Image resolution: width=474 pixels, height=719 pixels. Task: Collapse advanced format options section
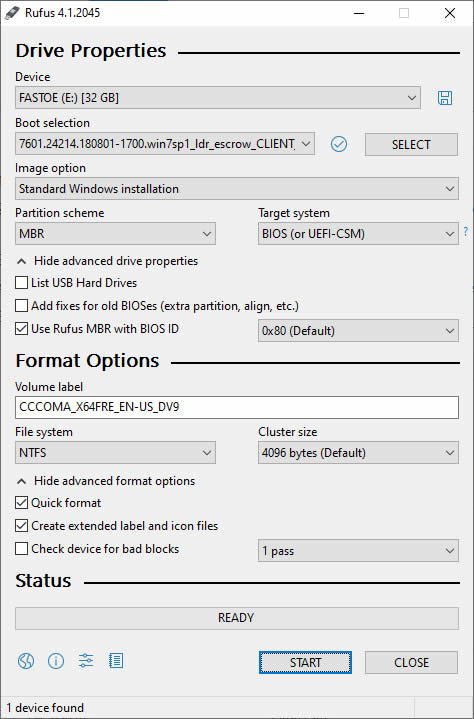106,481
